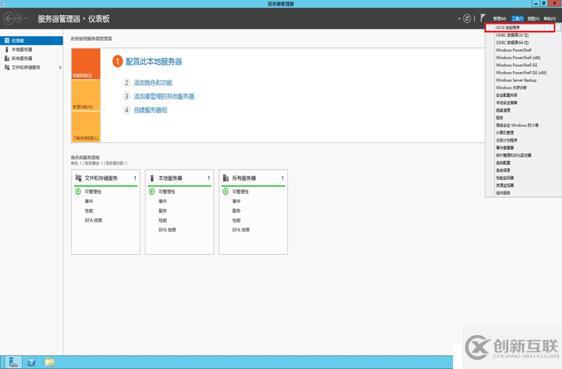
Task: Refresh the Server Manager dashboard
Action: [x=467, y=18]
